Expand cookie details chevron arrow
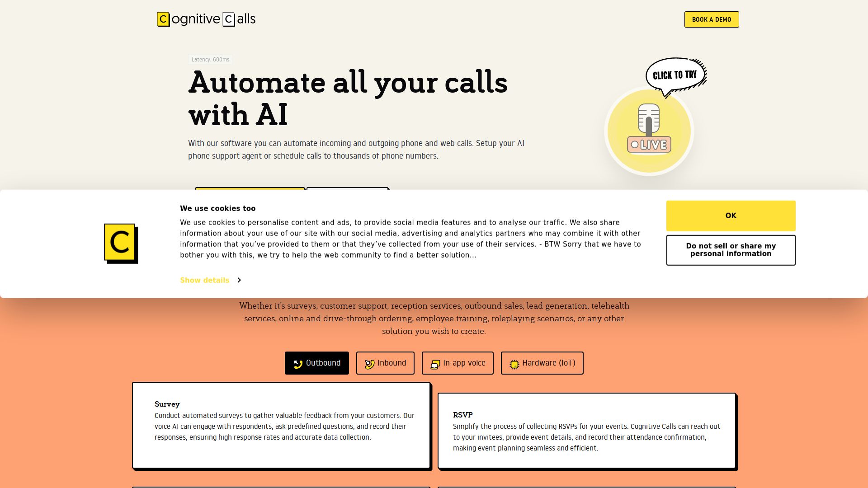The height and width of the screenshot is (488, 868). click(x=239, y=280)
